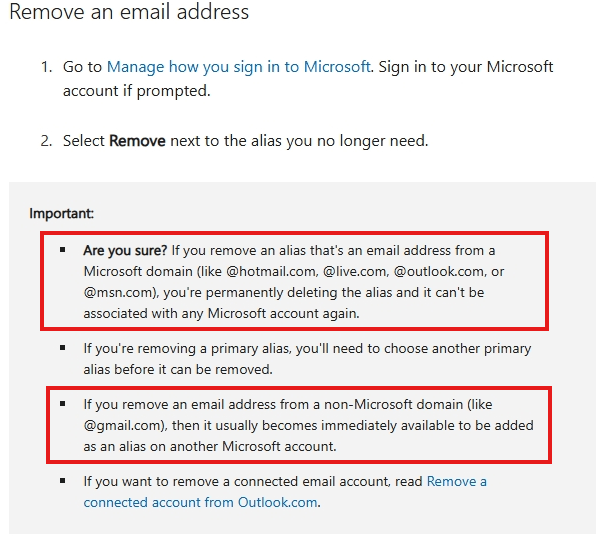Click the step number 1 marker
The height and width of the screenshot is (542, 606).
click(46, 67)
